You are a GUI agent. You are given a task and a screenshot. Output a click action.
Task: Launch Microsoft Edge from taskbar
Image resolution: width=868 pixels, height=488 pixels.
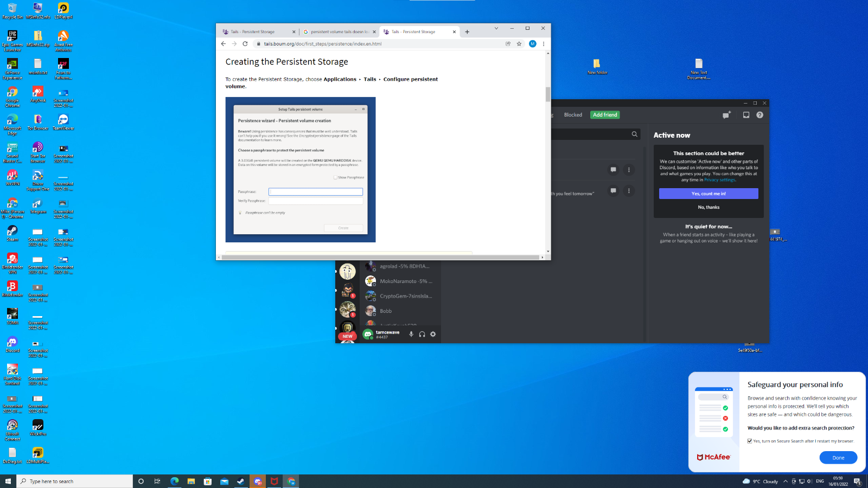pos(174,481)
